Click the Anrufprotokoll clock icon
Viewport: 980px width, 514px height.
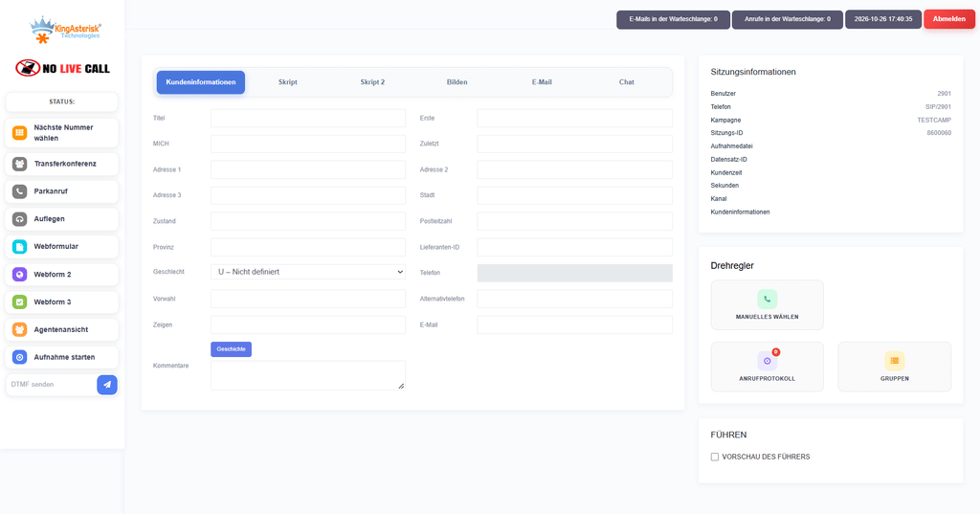pos(767,361)
